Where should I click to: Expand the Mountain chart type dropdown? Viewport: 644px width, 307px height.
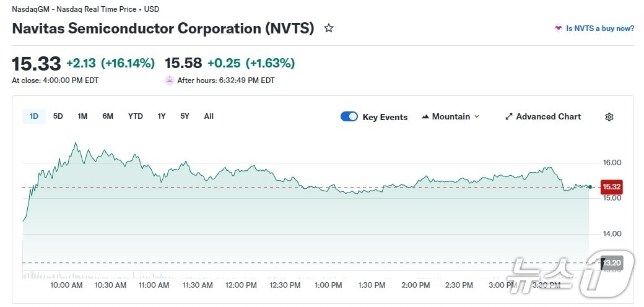(x=477, y=117)
